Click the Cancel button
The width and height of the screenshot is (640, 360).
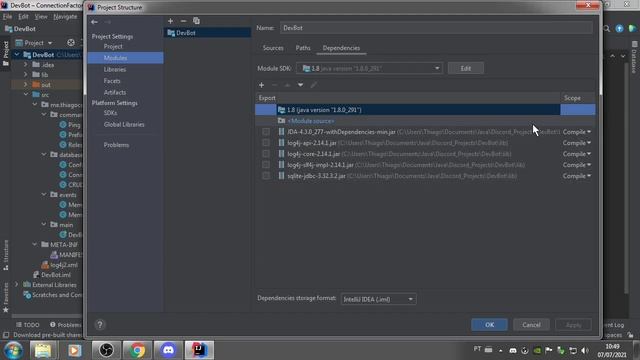(531, 324)
